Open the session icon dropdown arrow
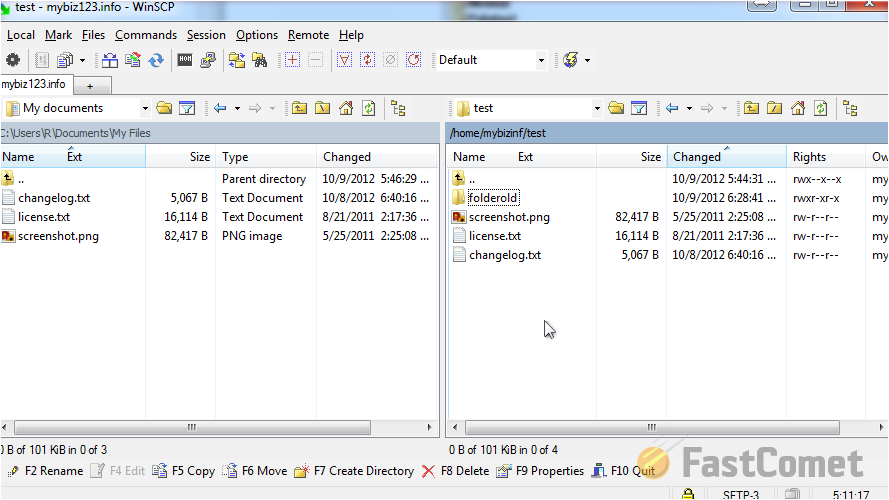The image size is (889, 500). (x=587, y=60)
